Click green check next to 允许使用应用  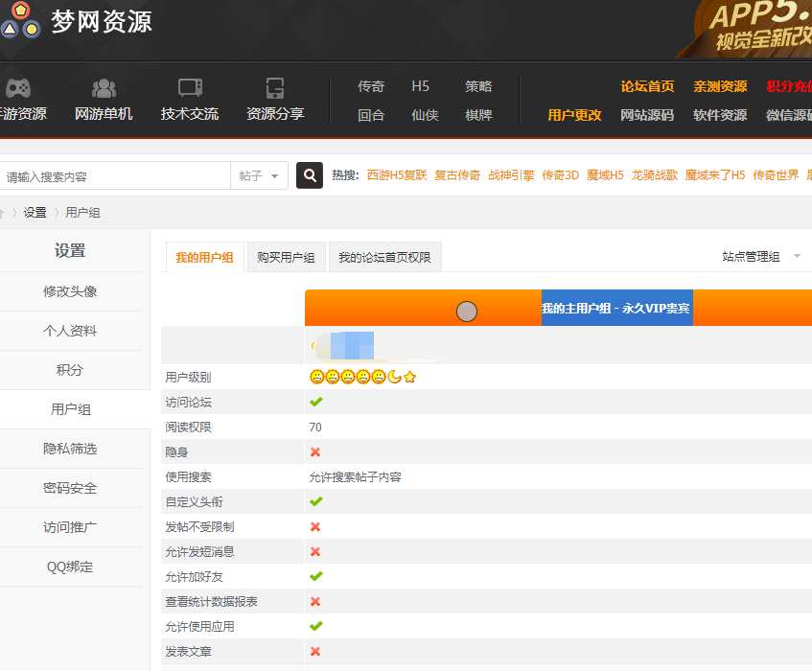click(316, 627)
